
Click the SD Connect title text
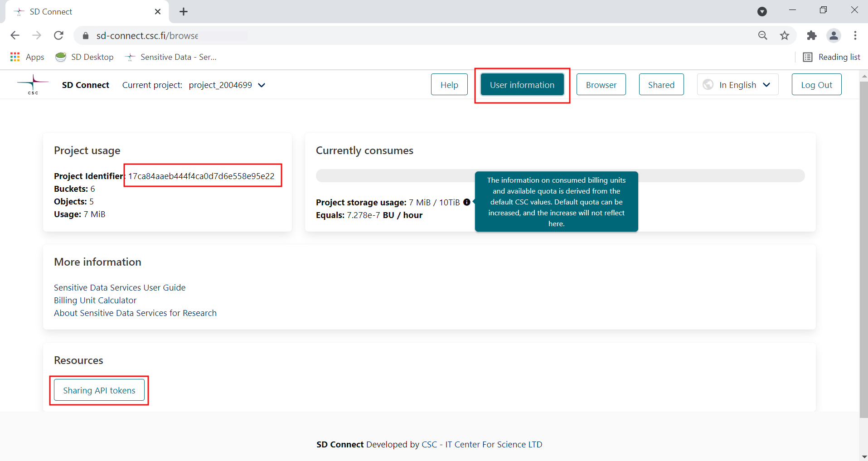[86, 85]
